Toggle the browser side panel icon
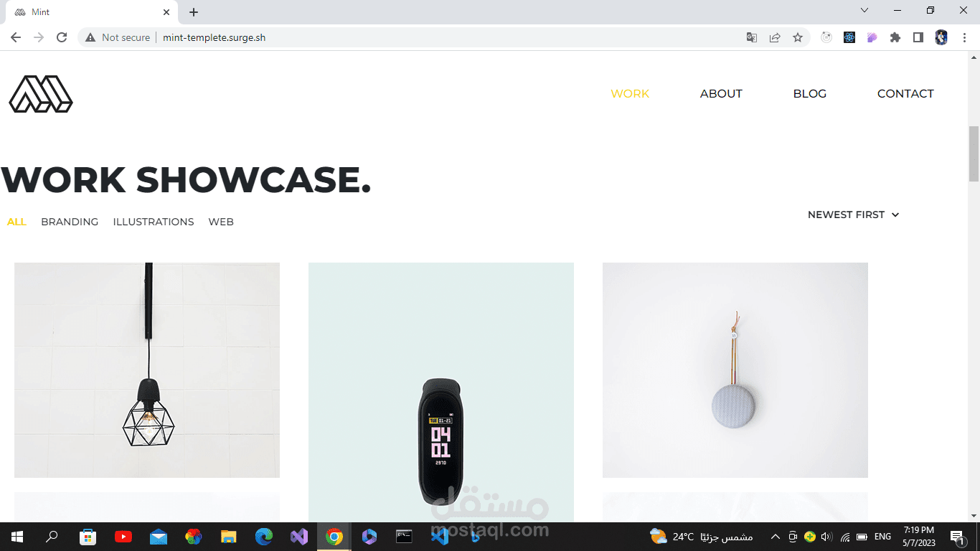Image resolution: width=980 pixels, height=551 pixels. pos(918,37)
